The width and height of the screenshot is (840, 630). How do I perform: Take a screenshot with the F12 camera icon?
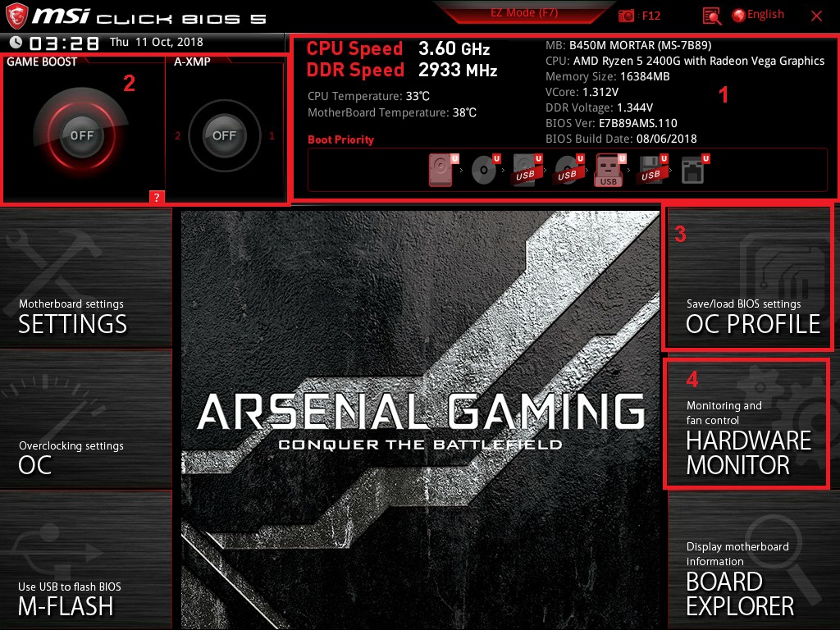tap(626, 16)
